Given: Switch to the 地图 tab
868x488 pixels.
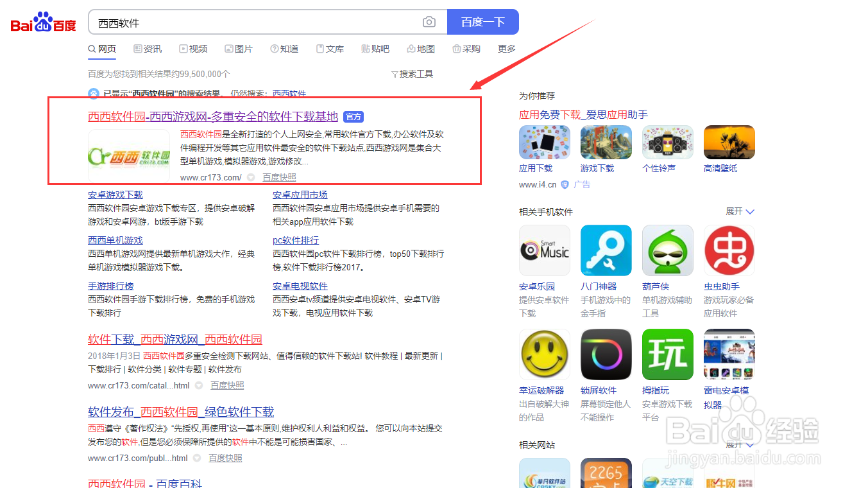Looking at the screenshot, I should pos(421,49).
